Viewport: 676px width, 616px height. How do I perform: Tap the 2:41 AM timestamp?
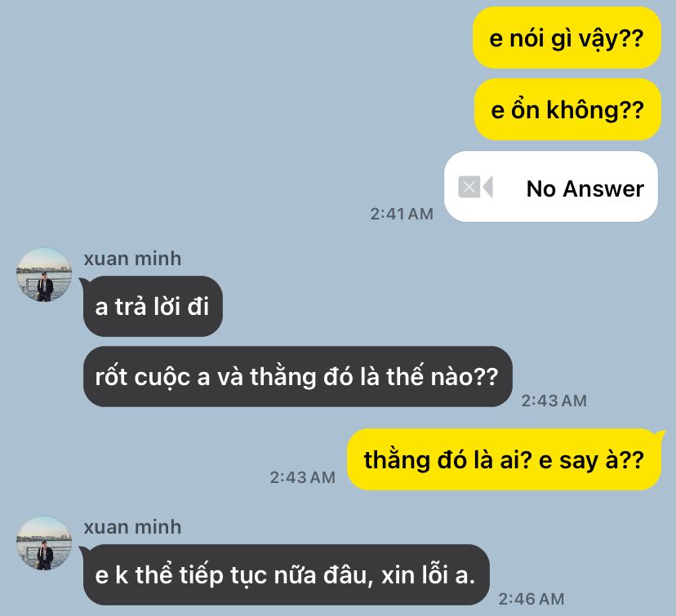402,214
